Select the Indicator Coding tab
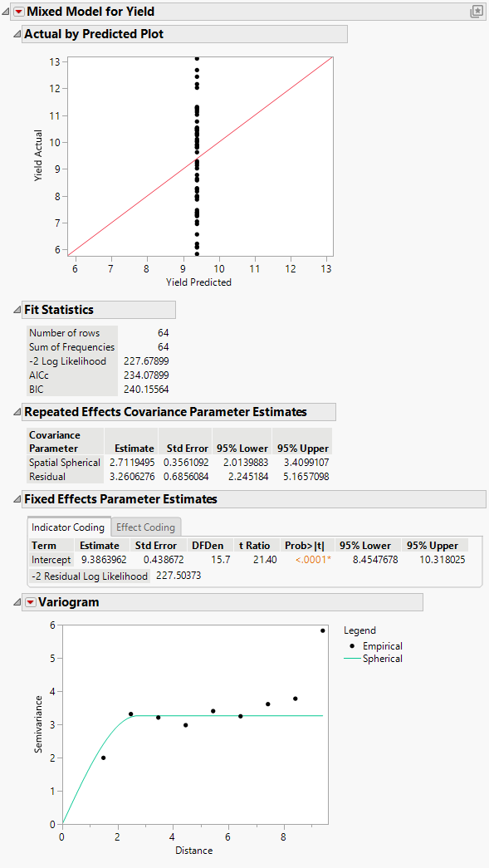The image size is (489, 868). tap(68, 527)
